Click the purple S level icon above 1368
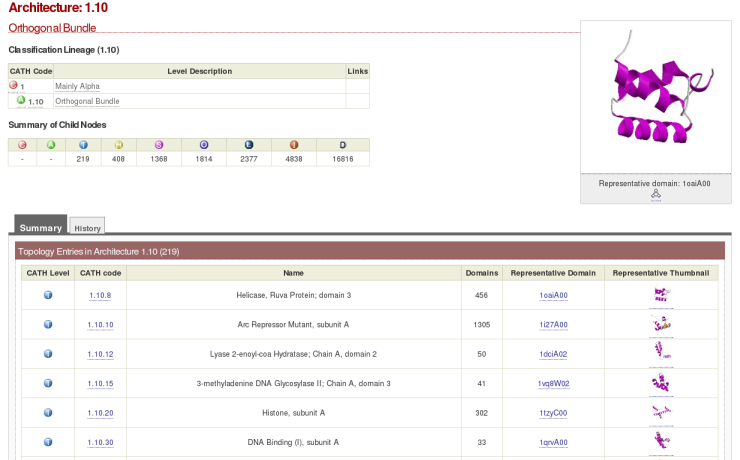This screenshot has width=740, height=460. [158, 145]
